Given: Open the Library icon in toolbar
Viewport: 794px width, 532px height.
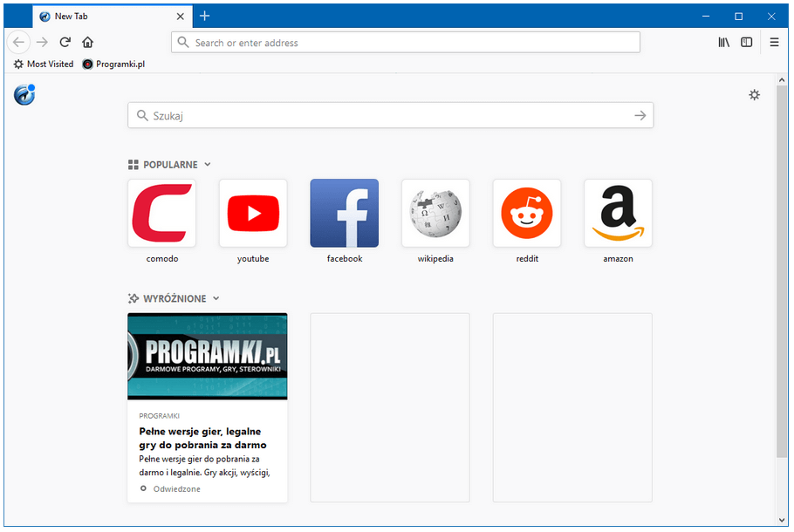Looking at the screenshot, I should click(x=724, y=43).
